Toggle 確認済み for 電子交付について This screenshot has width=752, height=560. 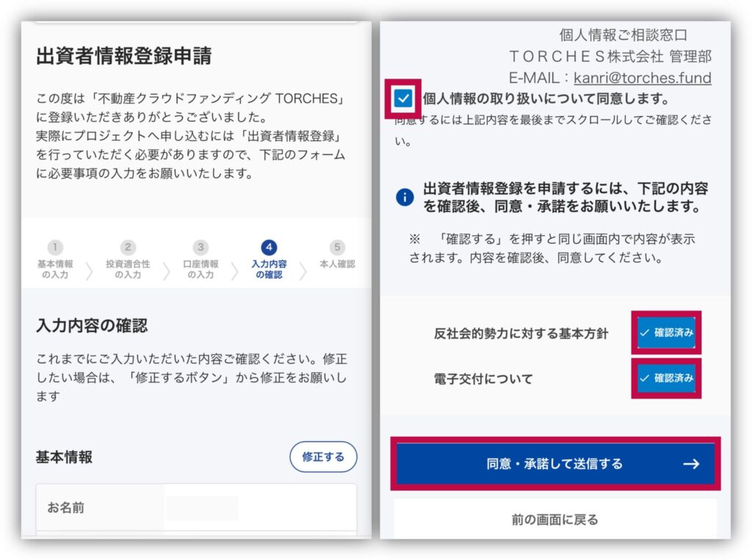(x=666, y=378)
